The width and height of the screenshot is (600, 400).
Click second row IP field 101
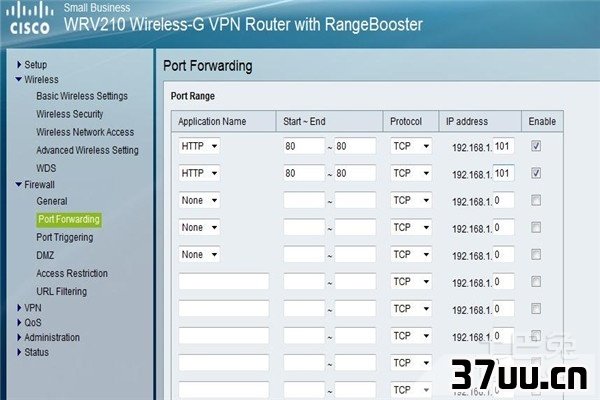pos(503,173)
